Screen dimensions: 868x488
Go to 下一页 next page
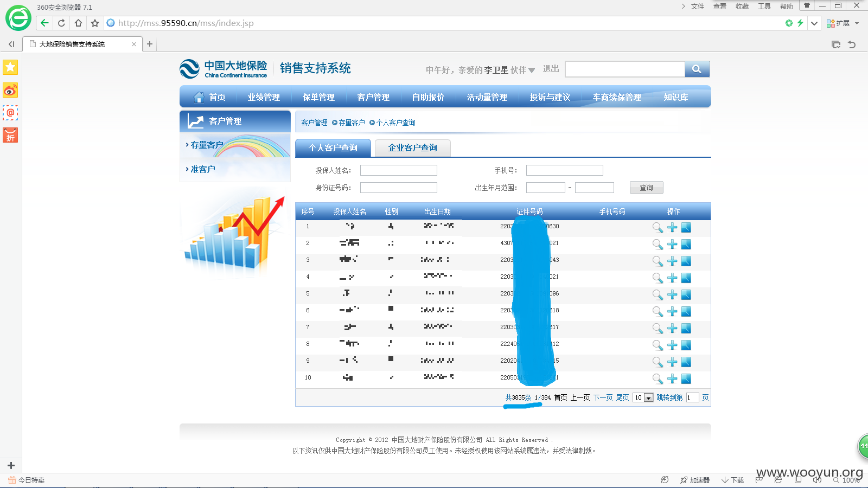click(603, 397)
